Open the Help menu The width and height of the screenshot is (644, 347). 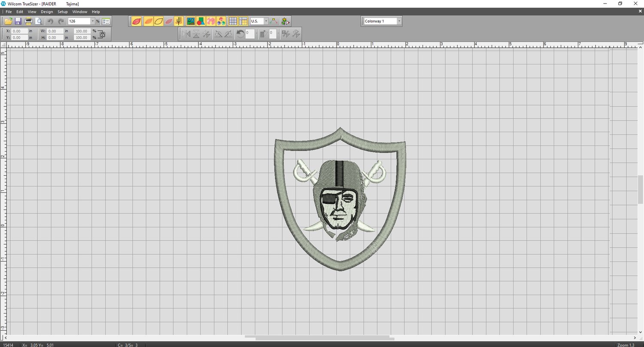pyautogui.click(x=96, y=12)
